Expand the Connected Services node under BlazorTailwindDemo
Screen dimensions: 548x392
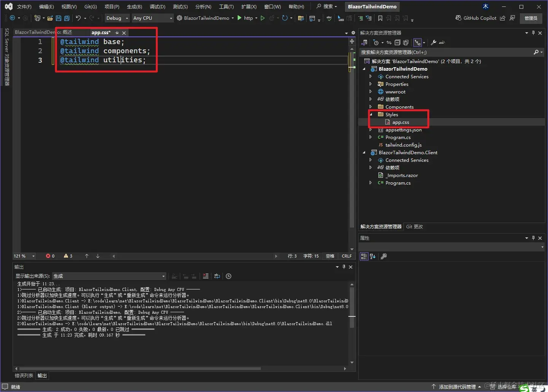coord(371,76)
